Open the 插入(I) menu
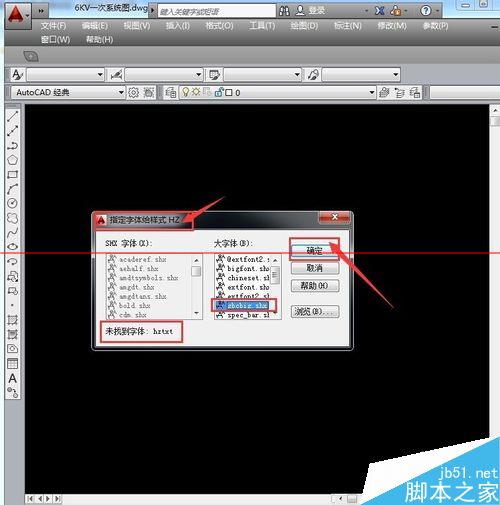Image resolution: width=500 pixels, height=505 pixels. coord(178,26)
